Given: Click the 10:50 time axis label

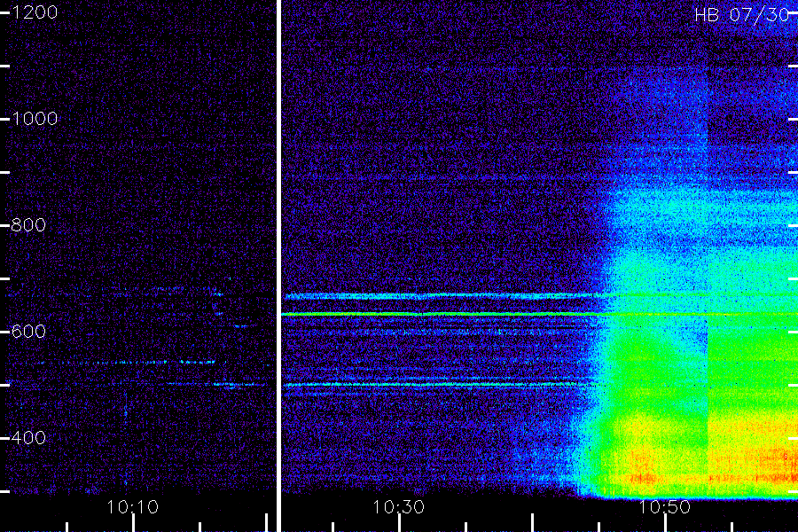Looking at the screenshot, I should tap(665, 507).
